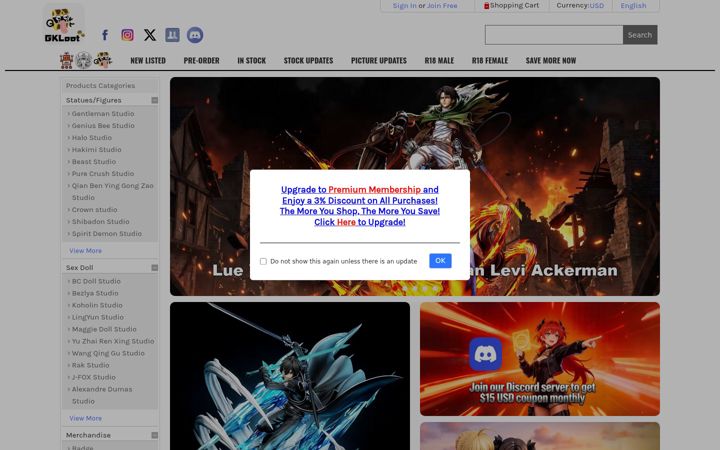Select Alexandre Dumas Studio category
Image resolution: width=720 pixels, height=450 pixels.
[102, 395]
